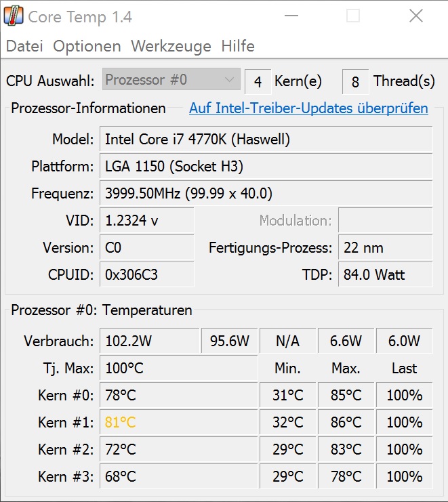Click the Model field Intel Core i7 4770K
Screen dimensions: 448x502
pyautogui.click(x=266, y=139)
